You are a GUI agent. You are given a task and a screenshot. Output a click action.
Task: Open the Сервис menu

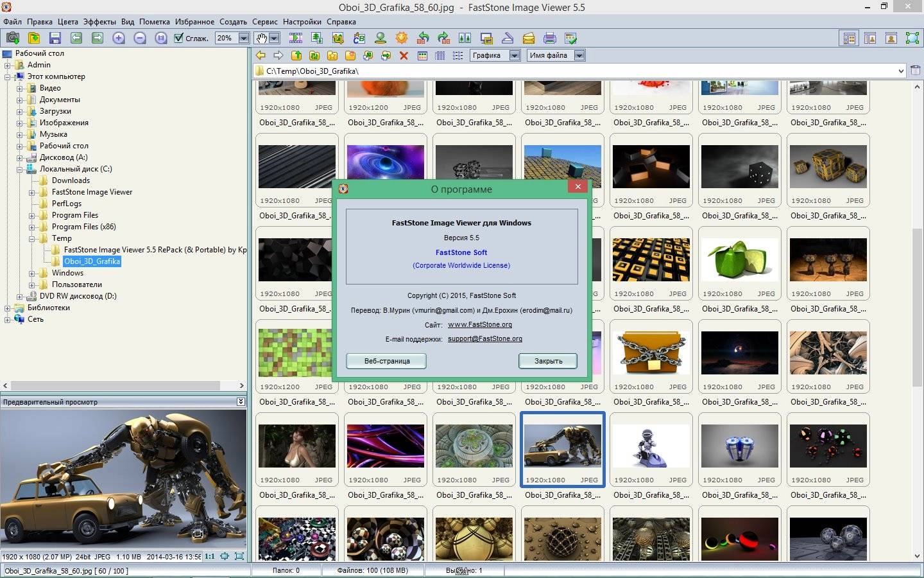(x=264, y=21)
